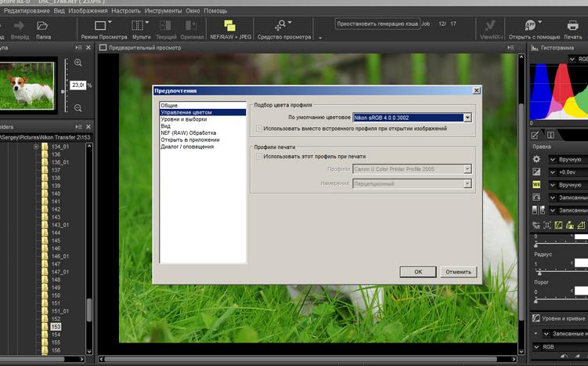Select Picture Control gear icon in Правка

point(536,159)
